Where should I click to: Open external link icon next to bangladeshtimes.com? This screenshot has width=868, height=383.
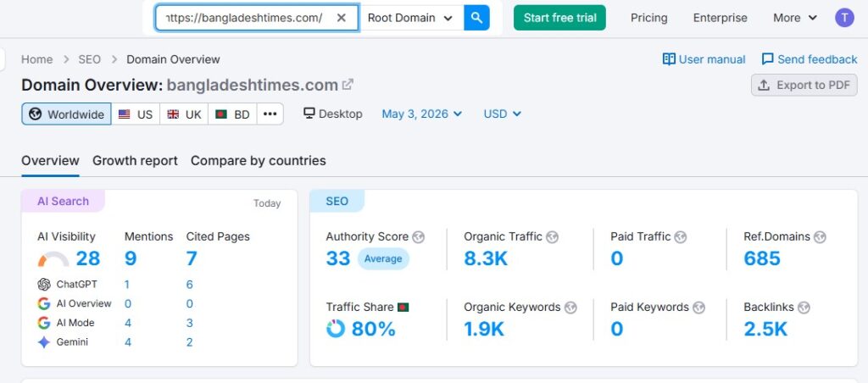point(348,85)
